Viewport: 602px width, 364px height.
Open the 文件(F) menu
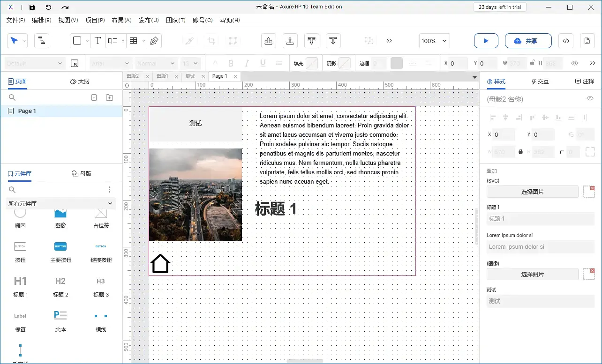point(15,20)
